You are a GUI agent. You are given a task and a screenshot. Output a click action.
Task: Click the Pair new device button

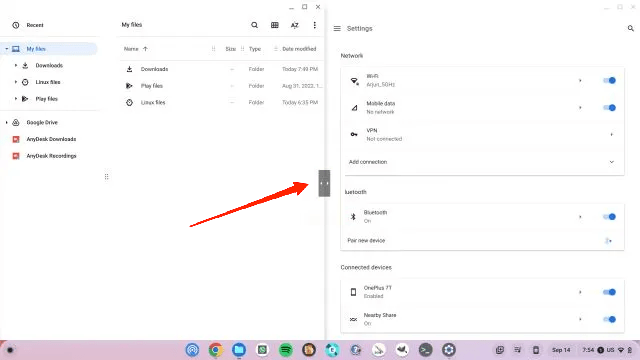coord(608,241)
